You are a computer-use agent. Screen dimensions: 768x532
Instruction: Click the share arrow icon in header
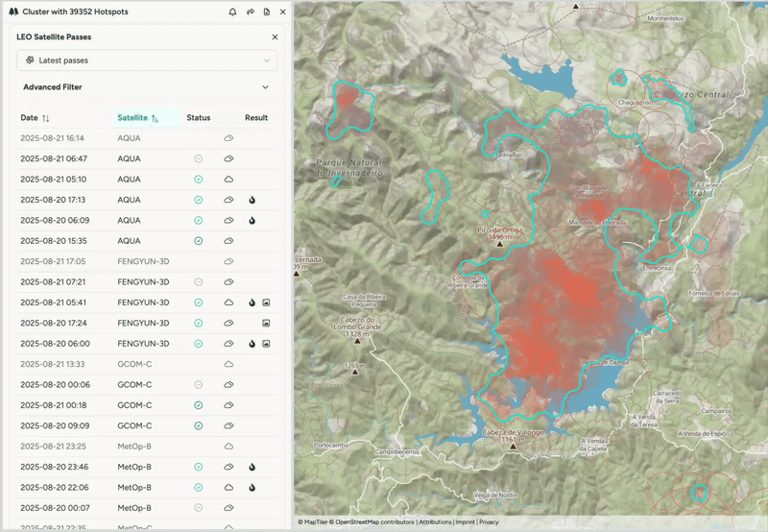click(x=250, y=12)
